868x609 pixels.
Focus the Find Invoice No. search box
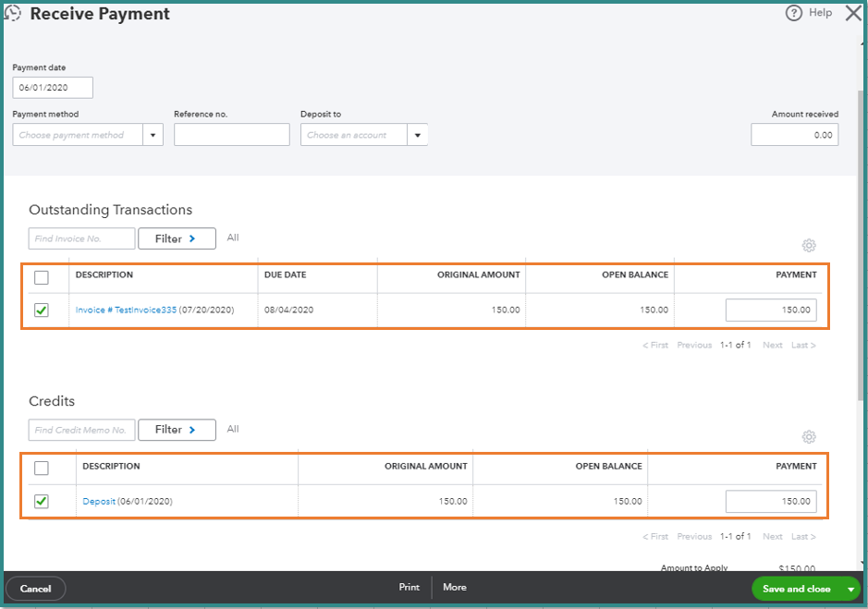tap(81, 238)
